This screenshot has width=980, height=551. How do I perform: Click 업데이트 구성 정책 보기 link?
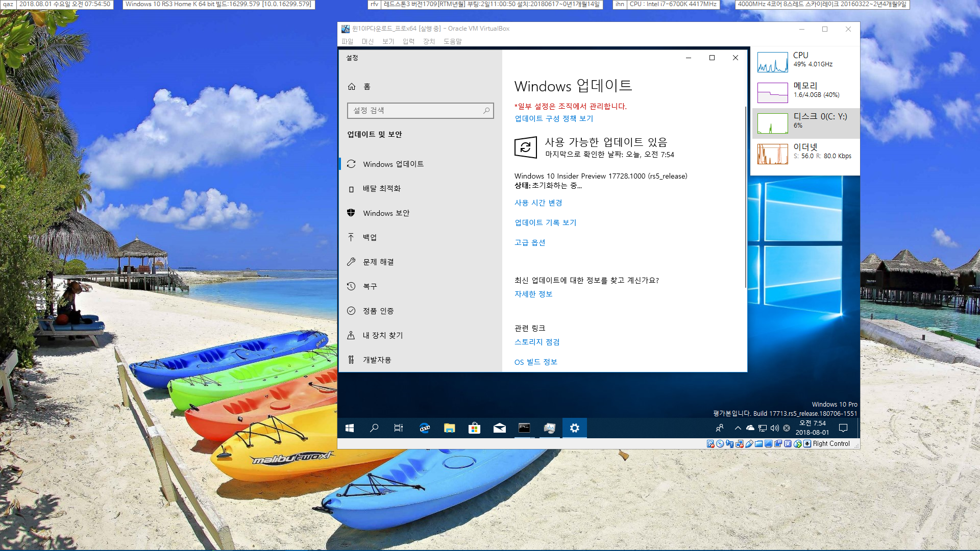554,118
